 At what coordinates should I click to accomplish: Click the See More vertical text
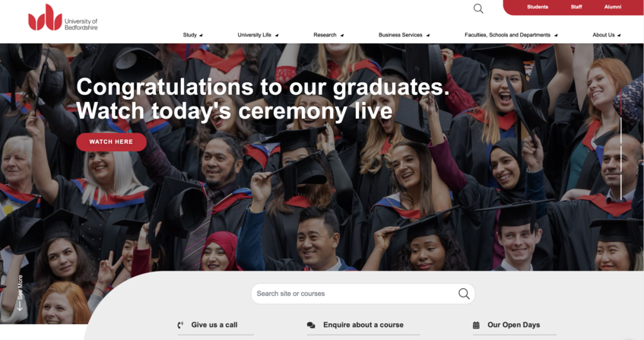pos(20,287)
